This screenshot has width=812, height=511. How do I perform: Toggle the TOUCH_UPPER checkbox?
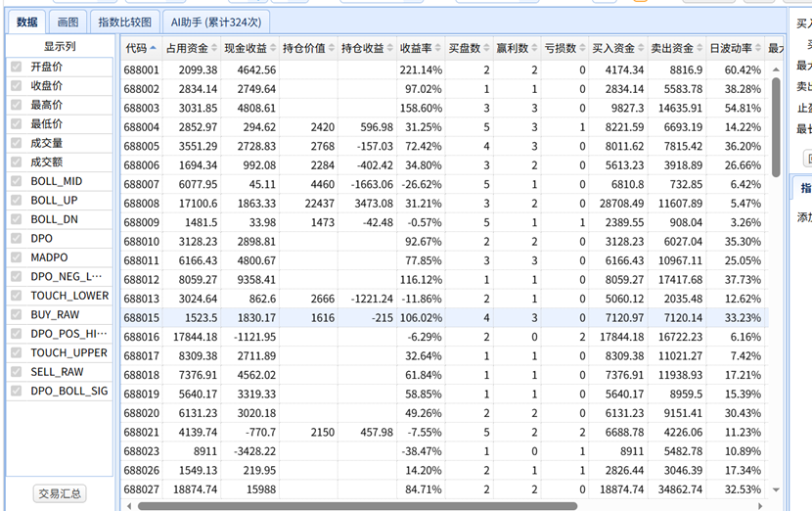(17, 353)
